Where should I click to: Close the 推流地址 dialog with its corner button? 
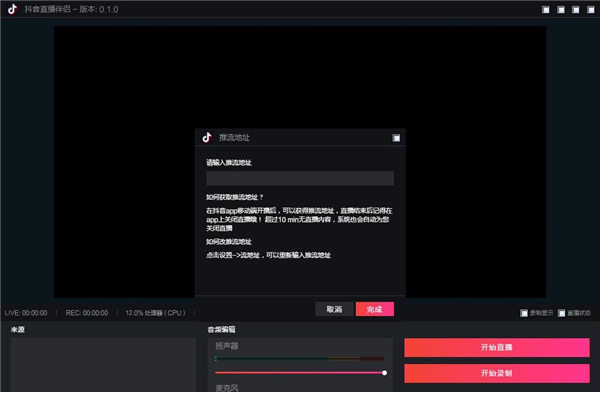(x=396, y=138)
